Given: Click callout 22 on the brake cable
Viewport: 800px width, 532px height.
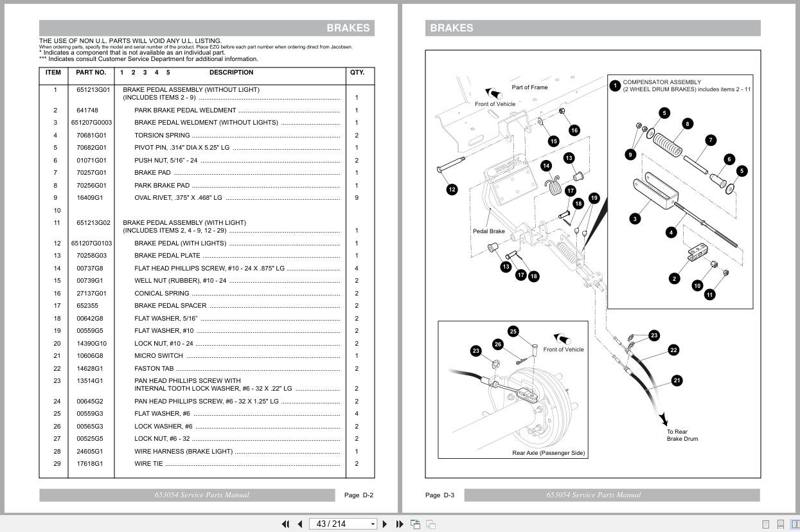Looking at the screenshot, I should (673, 350).
